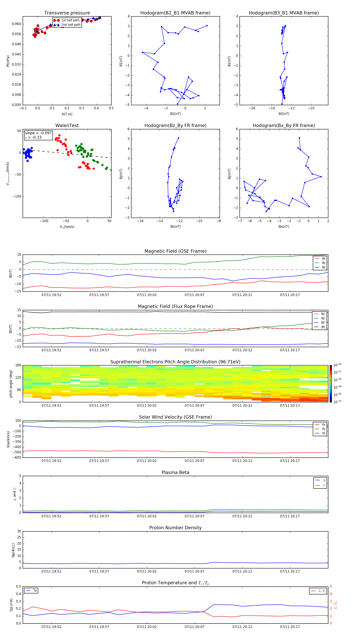
Task: Click the "Proton Temperature and Te/Tp" title
Action: pos(175,583)
